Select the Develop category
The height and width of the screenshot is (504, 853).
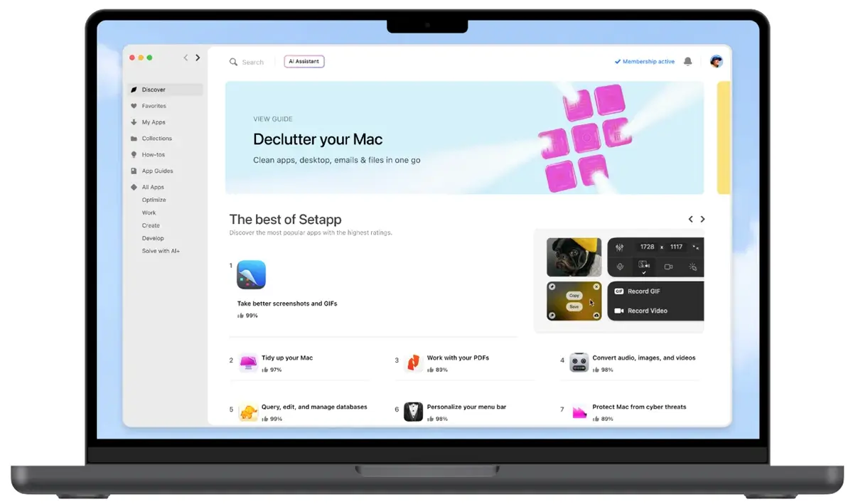coord(153,239)
